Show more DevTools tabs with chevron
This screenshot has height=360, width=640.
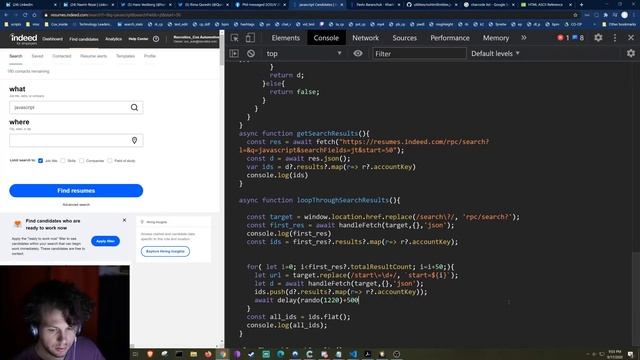[524, 38]
